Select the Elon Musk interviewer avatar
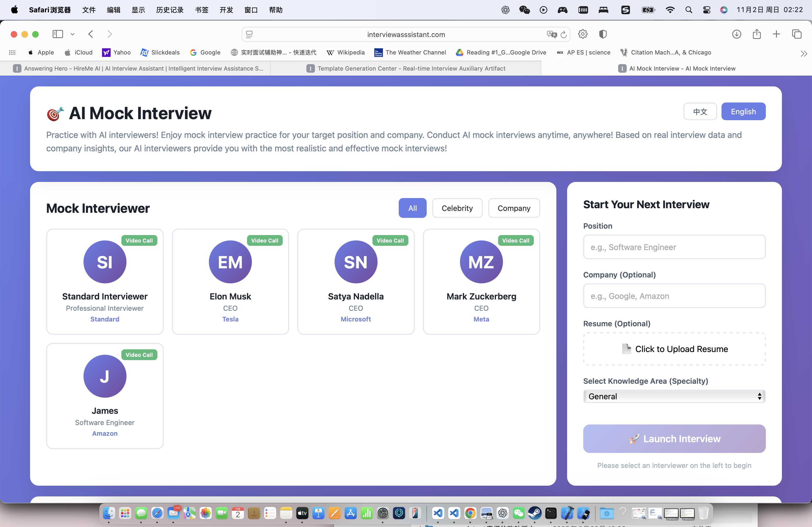The width and height of the screenshot is (812, 527). (230, 262)
